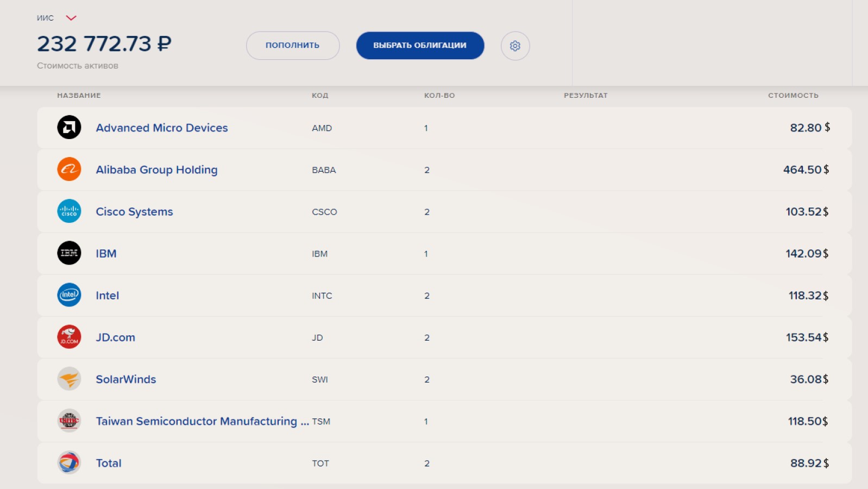Click the 103.52 $ Cisco value

[x=807, y=211]
